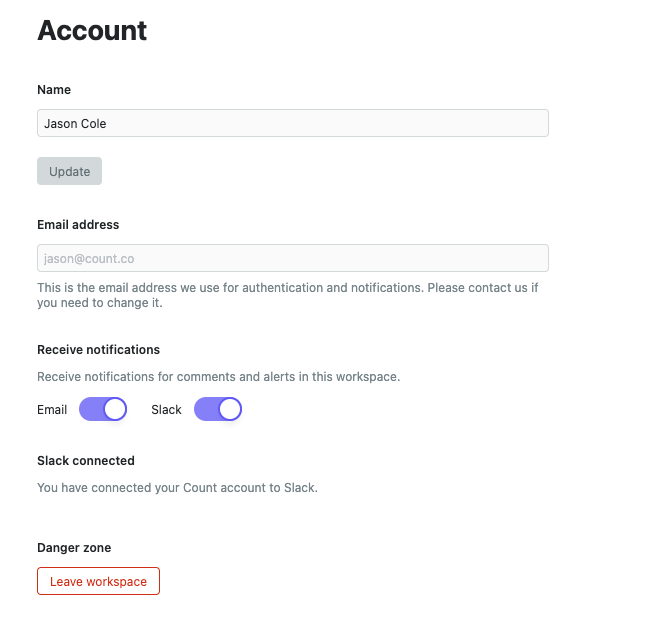Click the Slack label beside its toggle

[166, 410]
